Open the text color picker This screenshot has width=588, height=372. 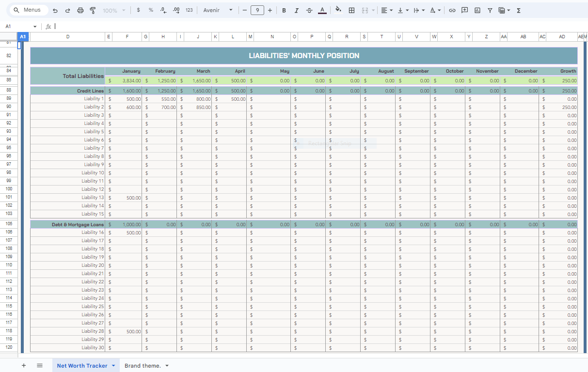click(322, 10)
